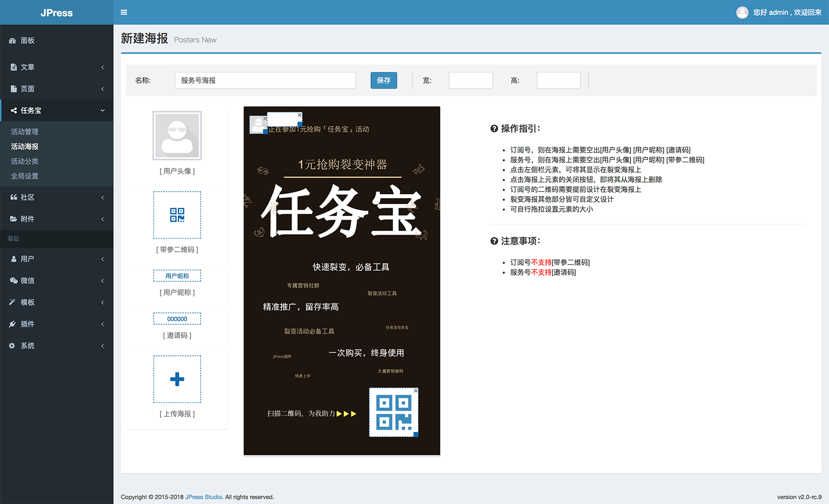Image resolution: width=829 pixels, height=504 pixels.
Task: Open 面板 dashboard in sidebar
Action: pyautogui.click(x=56, y=40)
